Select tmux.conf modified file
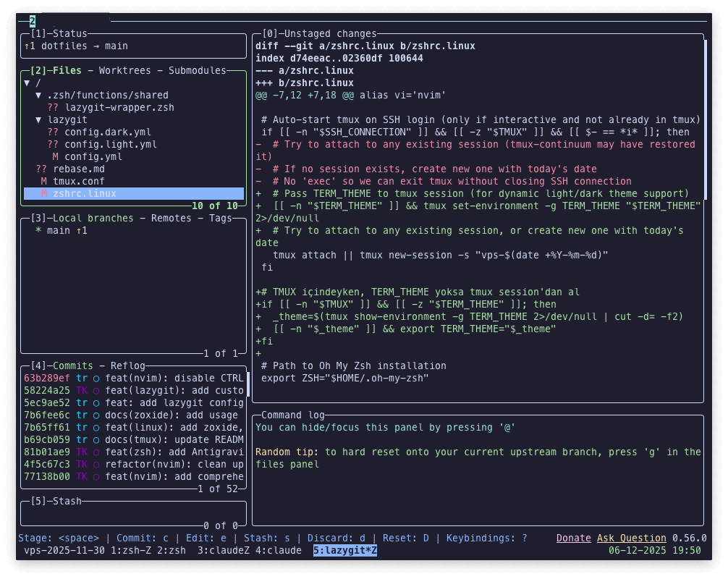Screen dimensions: 728x579 [x=78, y=182]
